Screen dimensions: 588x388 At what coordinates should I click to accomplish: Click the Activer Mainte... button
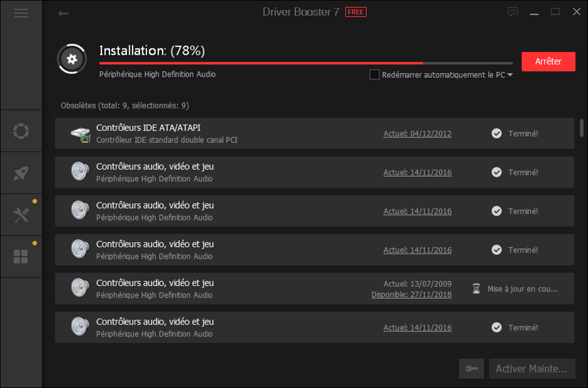tap(532, 368)
